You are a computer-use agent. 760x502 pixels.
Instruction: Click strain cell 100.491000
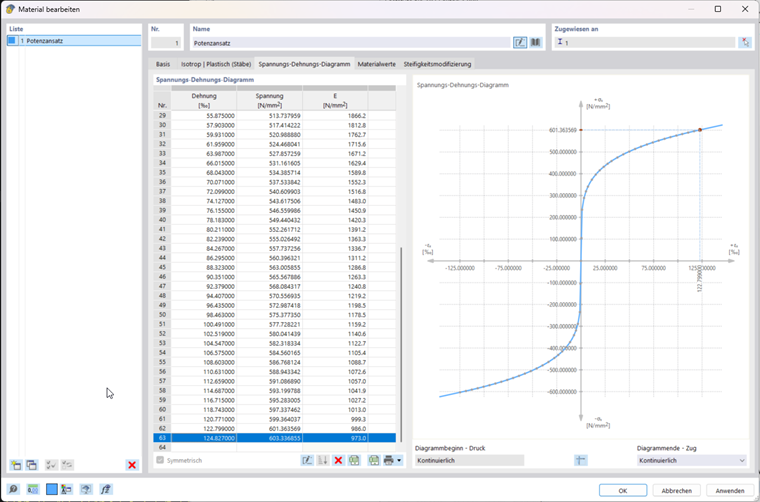(x=204, y=324)
